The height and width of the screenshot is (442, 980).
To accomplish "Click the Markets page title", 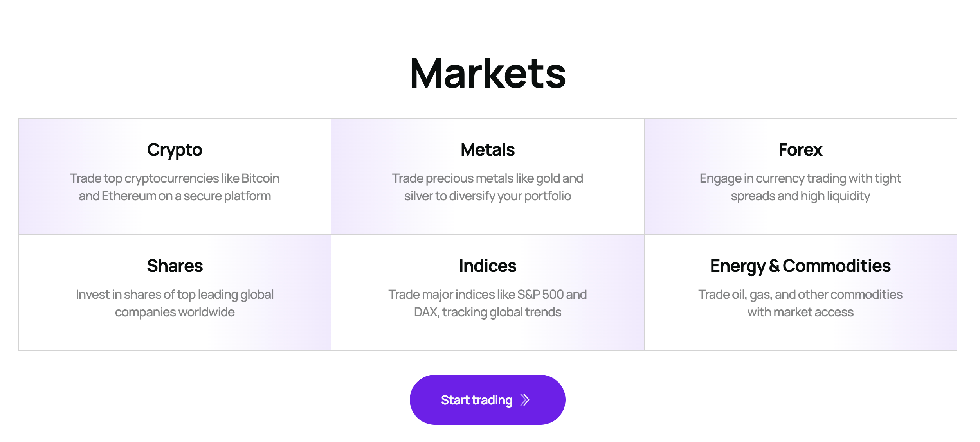I will pos(488,73).
